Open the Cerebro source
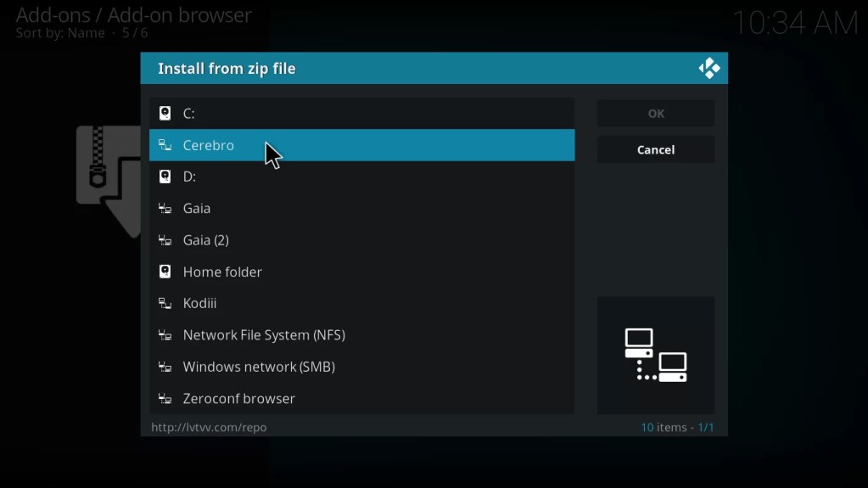Screen dimensions: 868x488 coord(362,145)
